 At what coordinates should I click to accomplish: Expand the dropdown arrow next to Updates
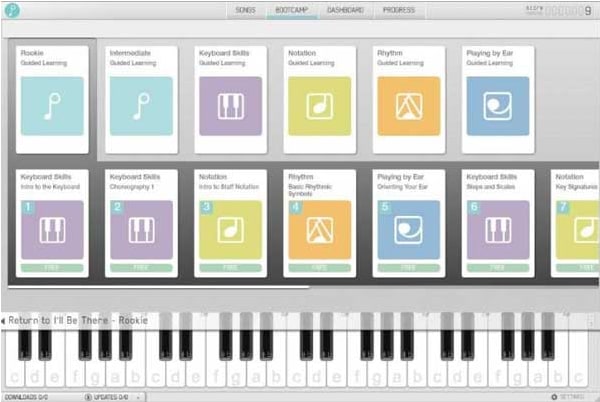point(138,398)
